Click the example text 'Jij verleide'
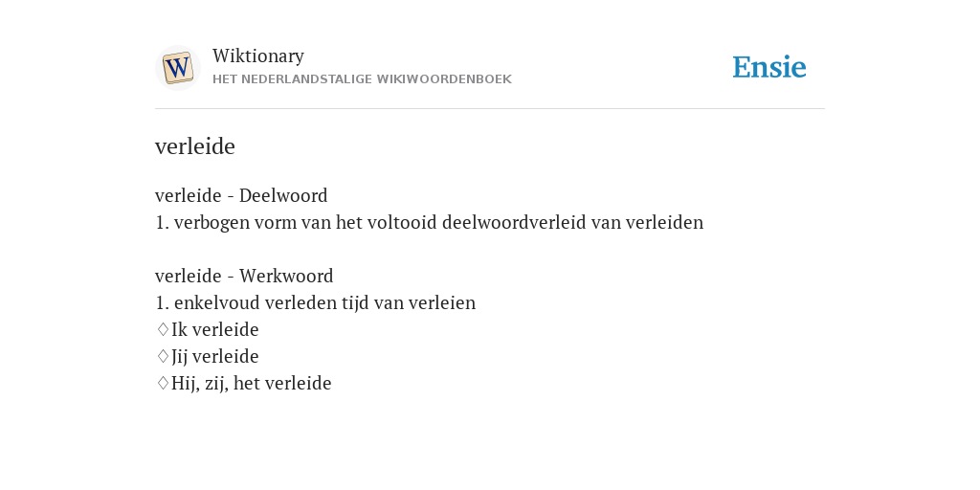980x490 pixels. pyautogui.click(x=215, y=356)
